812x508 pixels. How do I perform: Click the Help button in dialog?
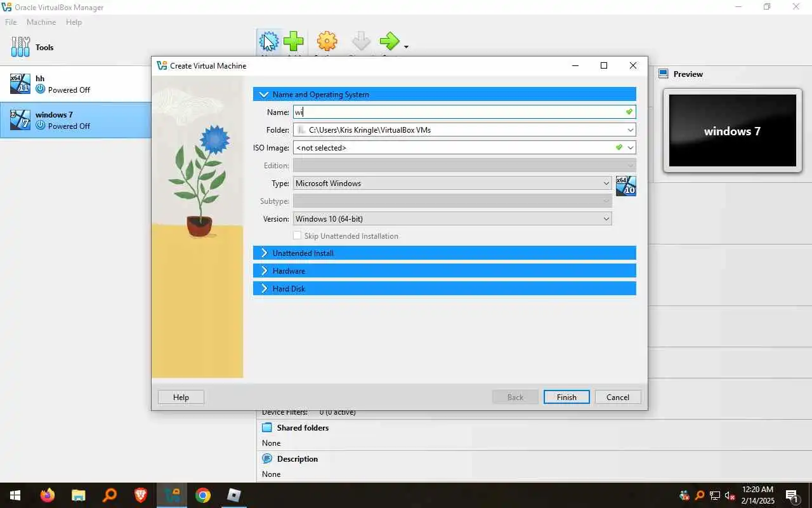[x=181, y=397]
